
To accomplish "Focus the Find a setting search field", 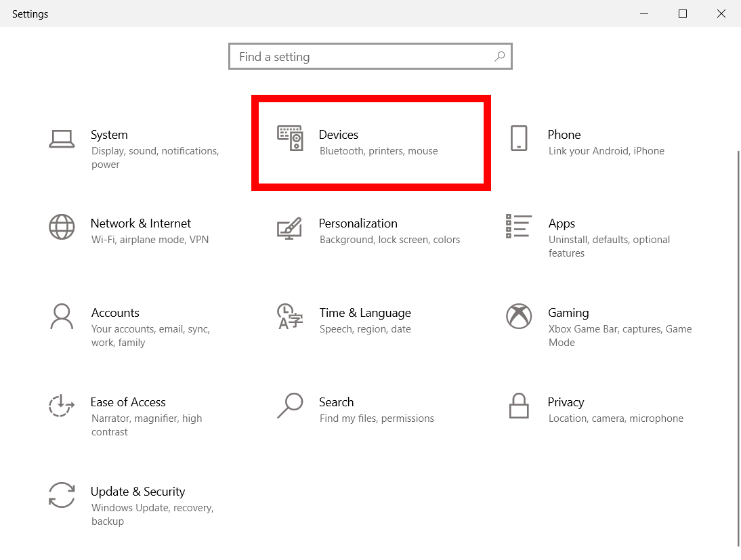I will pos(370,57).
